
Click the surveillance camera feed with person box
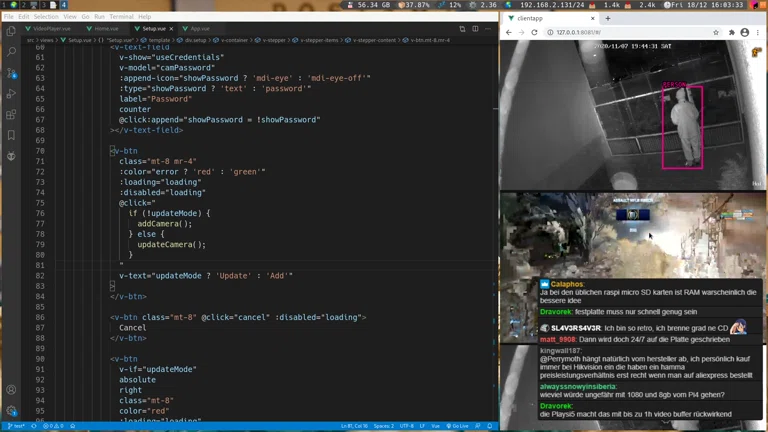633,115
